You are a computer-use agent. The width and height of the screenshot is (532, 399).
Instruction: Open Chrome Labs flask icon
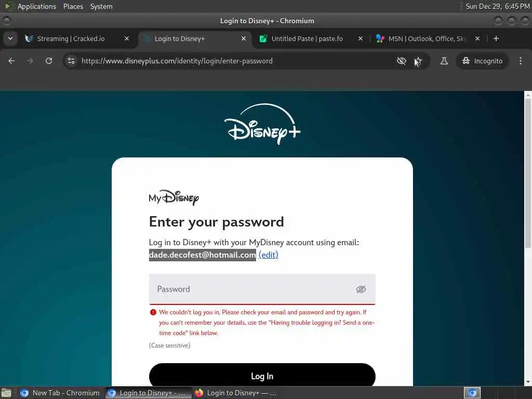pyautogui.click(x=444, y=61)
